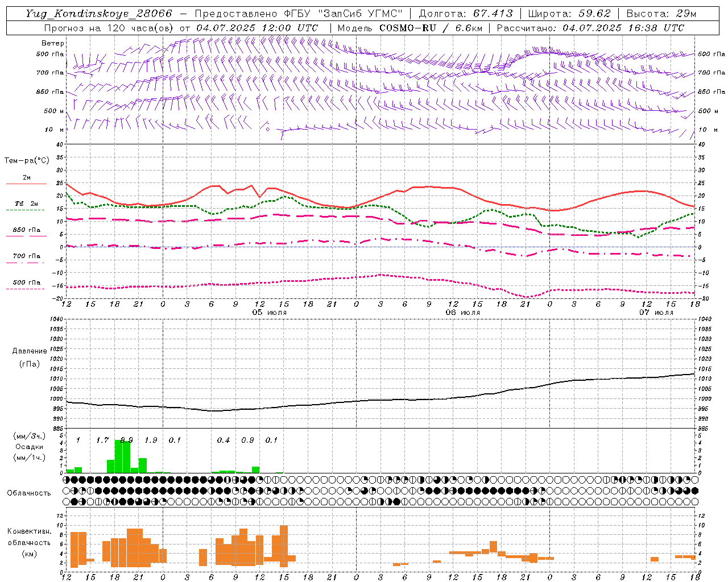Click the 07 июля date label
The width and height of the screenshot is (728, 582).
[x=656, y=313]
